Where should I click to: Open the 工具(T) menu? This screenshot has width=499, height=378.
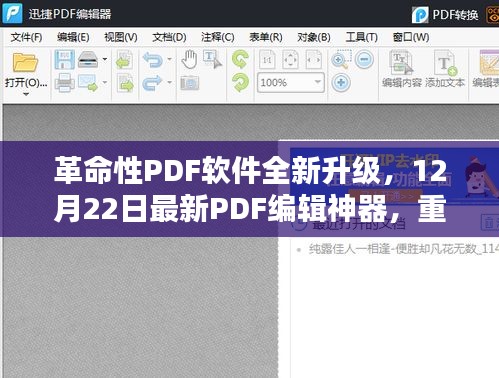pos(362,37)
